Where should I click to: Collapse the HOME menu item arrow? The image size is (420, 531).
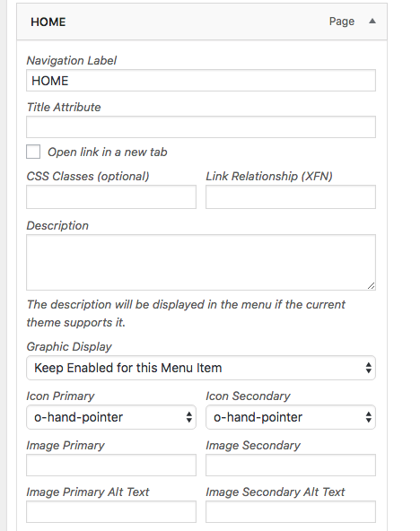(372, 22)
